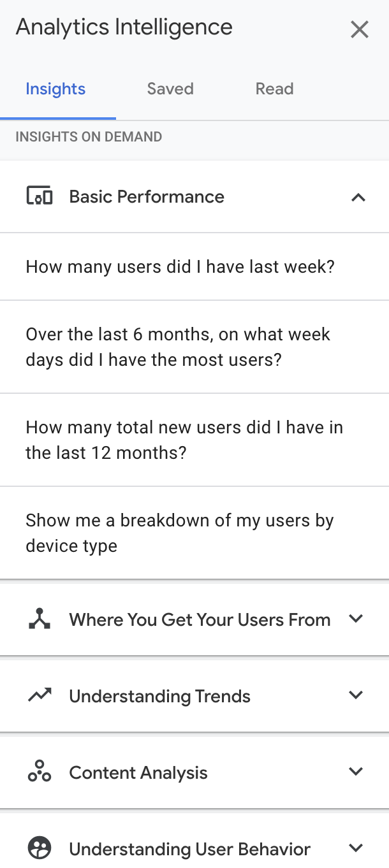This screenshot has height=868, width=389.
Task: Collapse the Basic Performance section chevron
Action: click(358, 197)
